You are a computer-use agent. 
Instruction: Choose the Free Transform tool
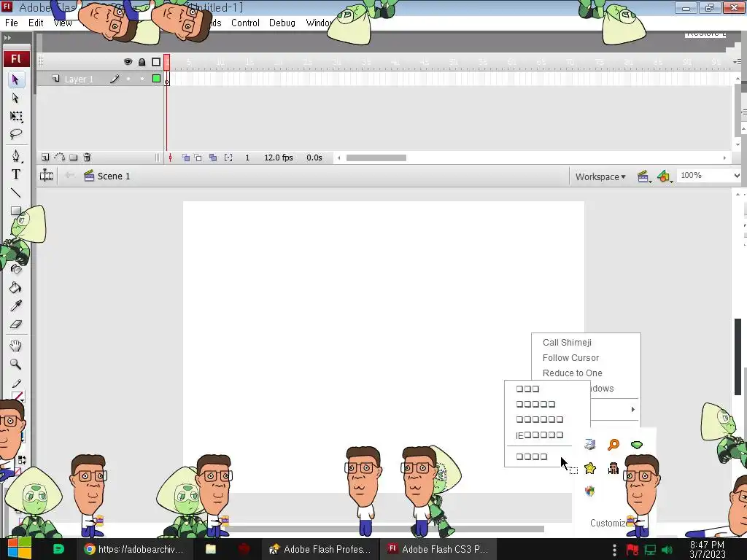coord(16,117)
